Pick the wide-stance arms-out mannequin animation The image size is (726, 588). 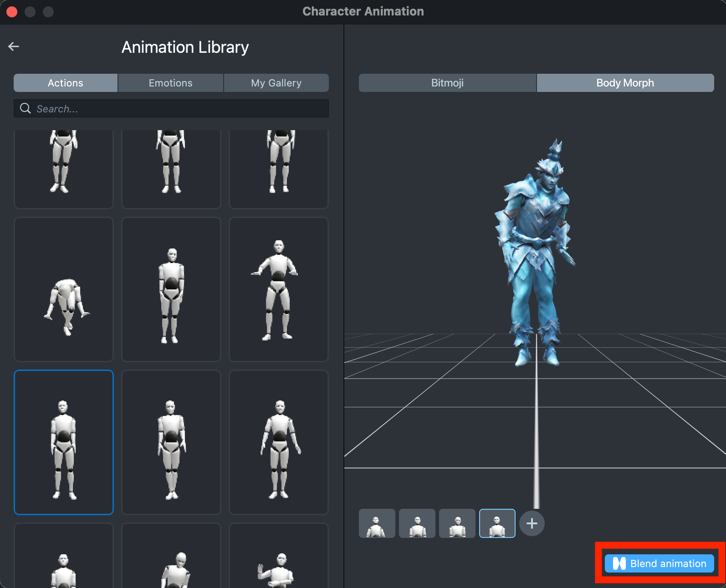point(278,289)
